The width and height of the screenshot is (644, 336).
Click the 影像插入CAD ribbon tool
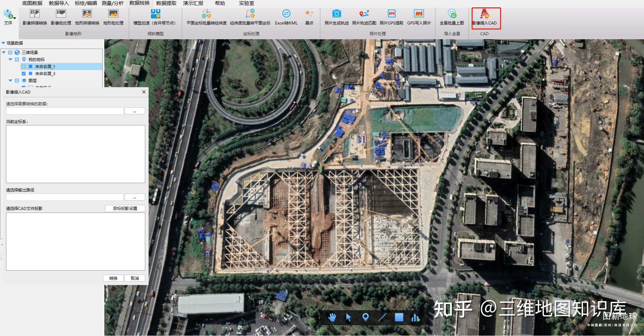click(x=484, y=17)
